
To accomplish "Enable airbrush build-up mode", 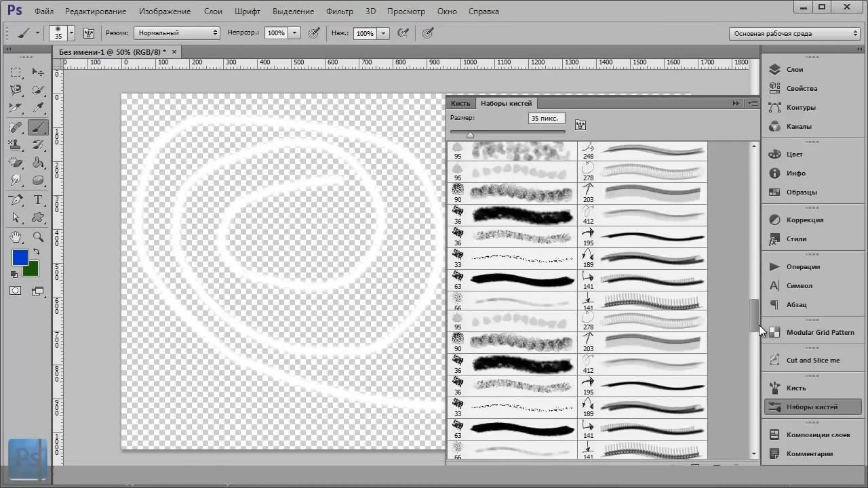I will click(x=403, y=33).
